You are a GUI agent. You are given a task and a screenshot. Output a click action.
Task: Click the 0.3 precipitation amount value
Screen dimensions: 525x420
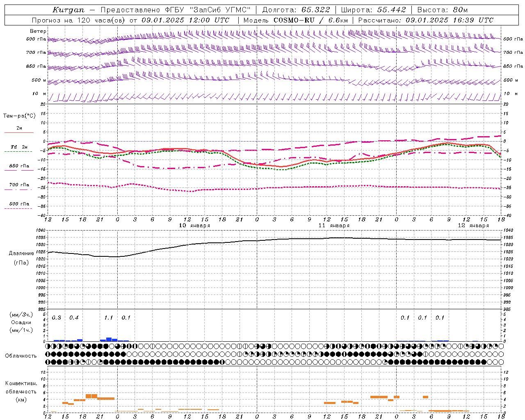(57, 318)
